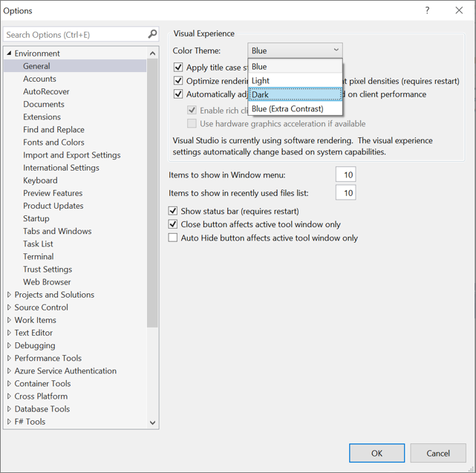Open International Settings page

point(61,168)
